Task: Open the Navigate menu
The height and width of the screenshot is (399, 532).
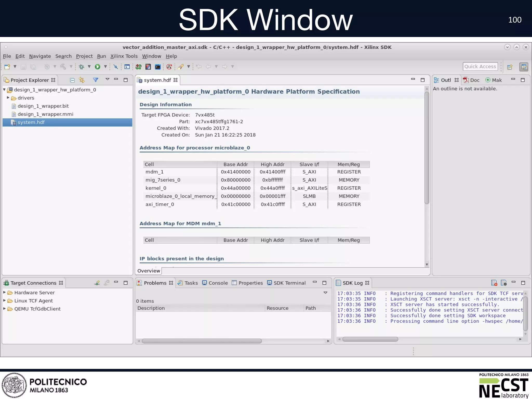Action: click(x=40, y=56)
